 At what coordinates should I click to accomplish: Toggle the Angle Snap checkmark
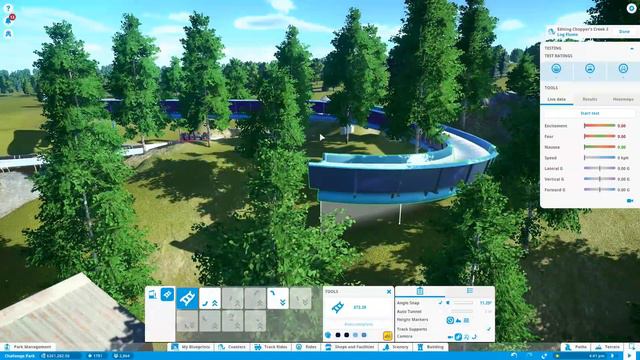(440, 303)
